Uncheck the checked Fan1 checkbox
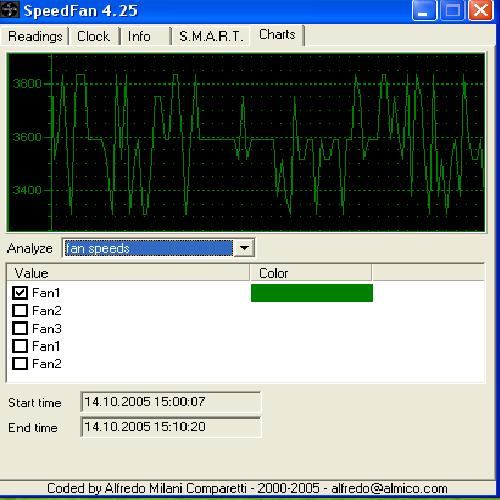This screenshot has height=500, width=500. pos(20,293)
